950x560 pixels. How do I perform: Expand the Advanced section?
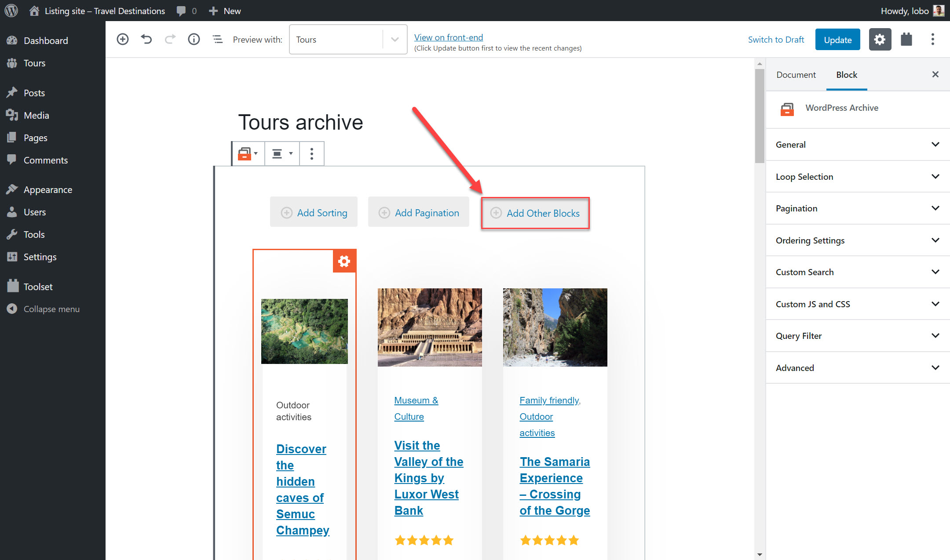858,368
